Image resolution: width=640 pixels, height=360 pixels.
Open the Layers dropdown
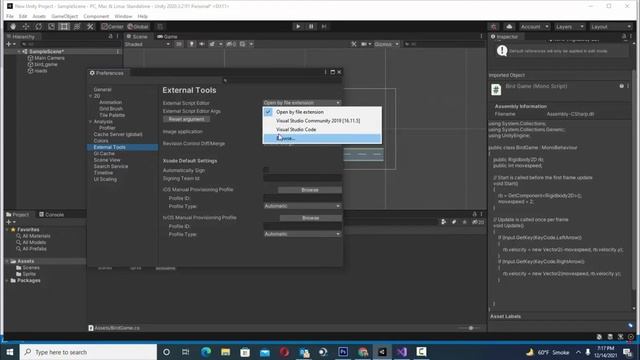(569, 27)
